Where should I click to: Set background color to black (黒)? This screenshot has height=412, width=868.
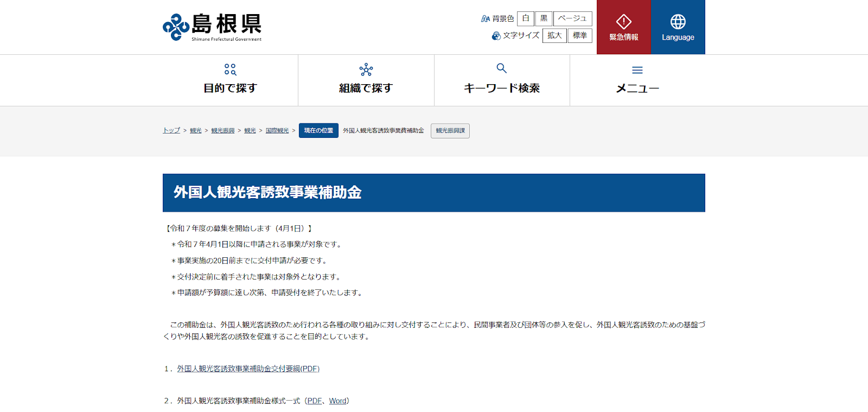tap(544, 18)
